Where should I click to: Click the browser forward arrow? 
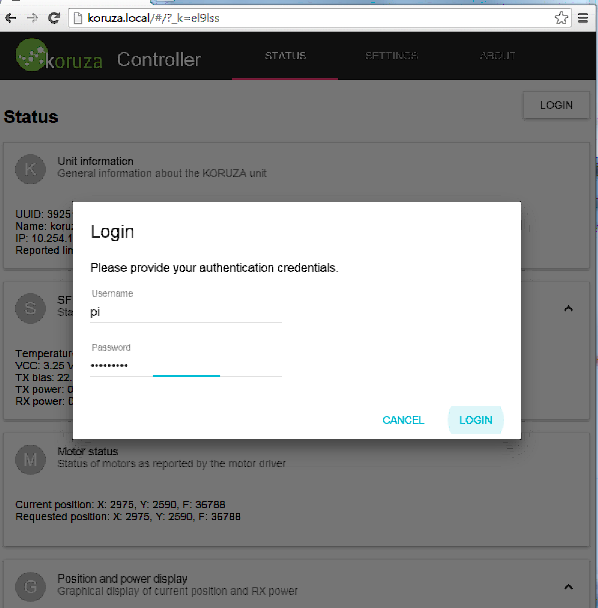(32, 18)
